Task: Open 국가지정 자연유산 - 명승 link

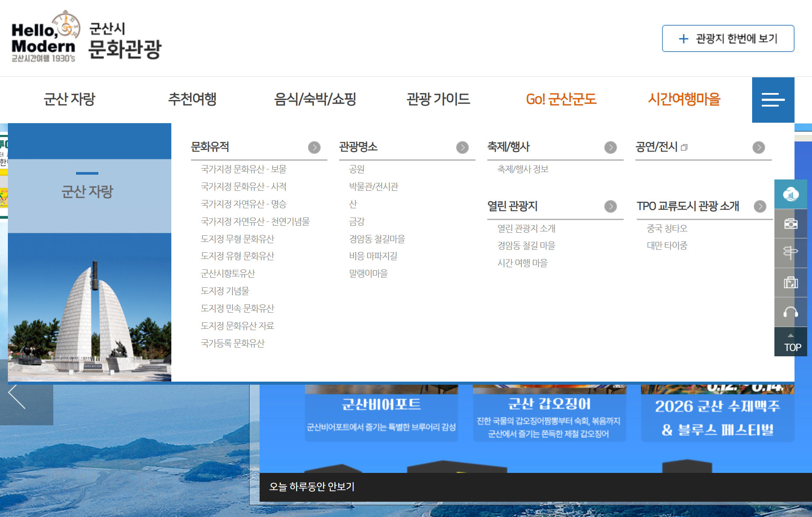Action: 243,204
